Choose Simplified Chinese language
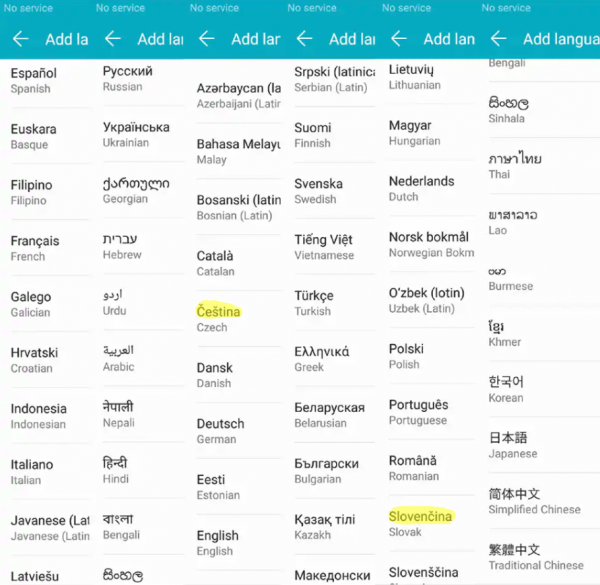The height and width of the screenshot is (585, 600). [534, 501]
